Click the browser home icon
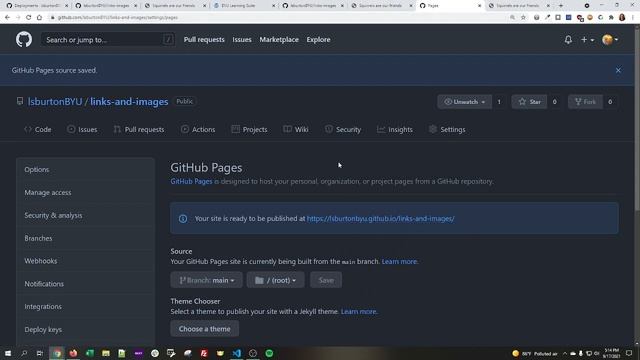This screenshot has height=360, width=640. click(39, 18)
